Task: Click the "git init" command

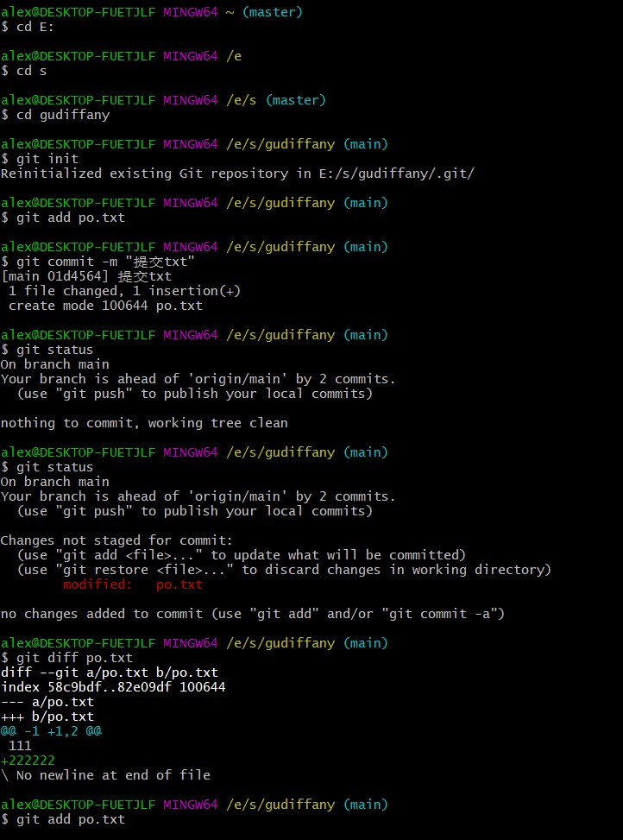Action: (47, 159)
